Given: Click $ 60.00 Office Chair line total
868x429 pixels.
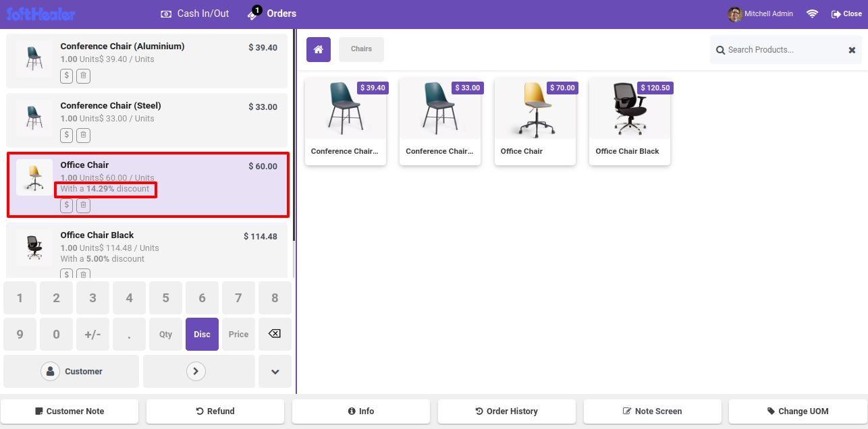Looking at the screenshot, I should 263,166.
